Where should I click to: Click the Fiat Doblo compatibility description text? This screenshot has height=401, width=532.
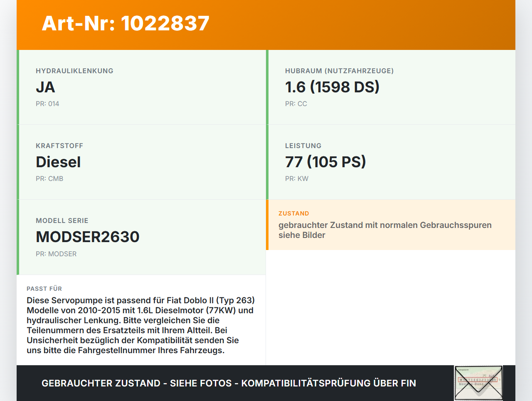click(141, 325)
